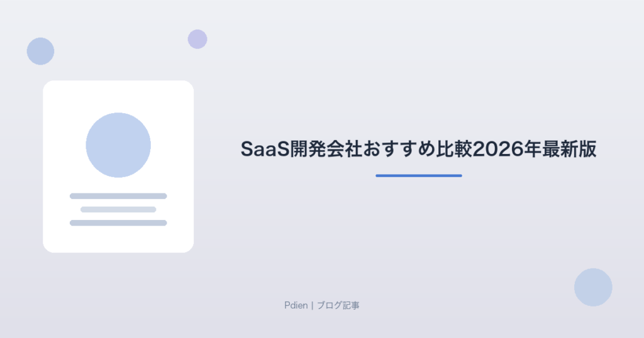
Task: Click "ブログ" in the footer text
Action: click(x=330, y=305)
